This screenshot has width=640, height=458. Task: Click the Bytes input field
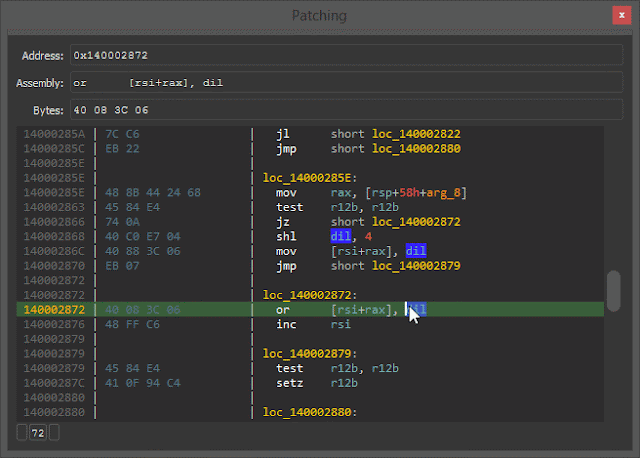pos(346,110)
